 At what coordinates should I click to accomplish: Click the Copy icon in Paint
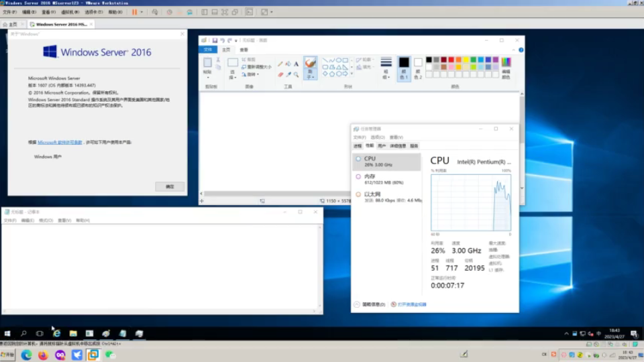point(218,67)
